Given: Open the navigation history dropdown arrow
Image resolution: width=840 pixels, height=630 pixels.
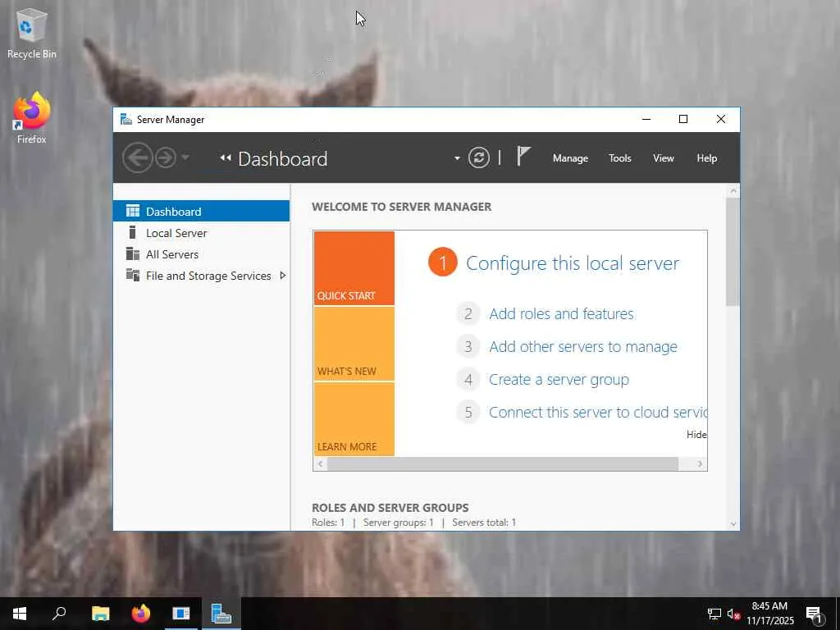Looking at the screenshot, I should tap(185, 157).
